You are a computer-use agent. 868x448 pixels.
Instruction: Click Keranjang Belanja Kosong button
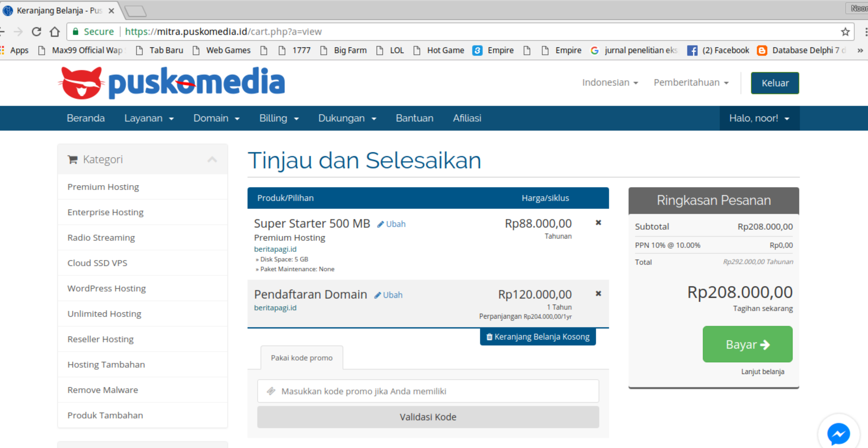coord(538,337)
